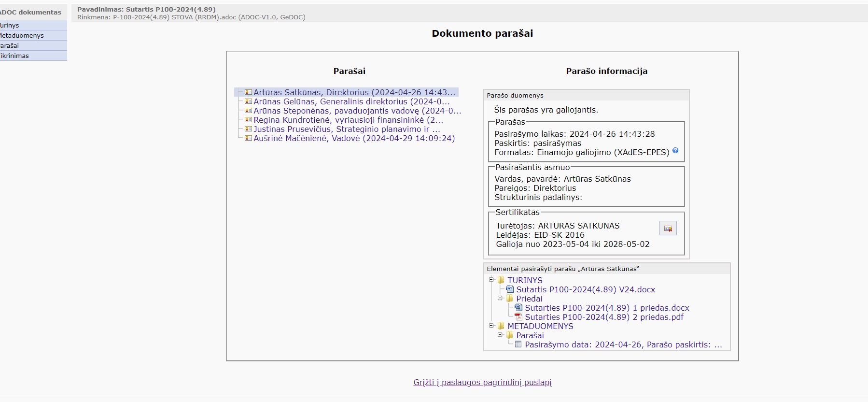
Task: Click table icon next to Pasirašymo data
Action: click(518, 345)
